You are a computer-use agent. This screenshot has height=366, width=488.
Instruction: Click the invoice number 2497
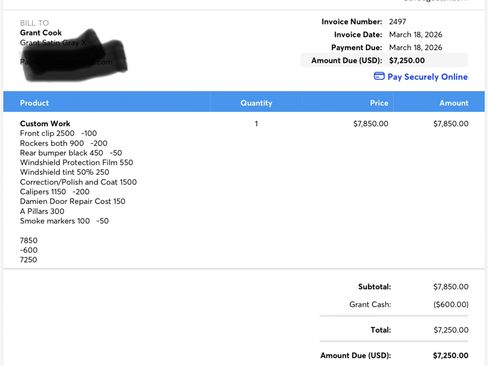[397, 22]
